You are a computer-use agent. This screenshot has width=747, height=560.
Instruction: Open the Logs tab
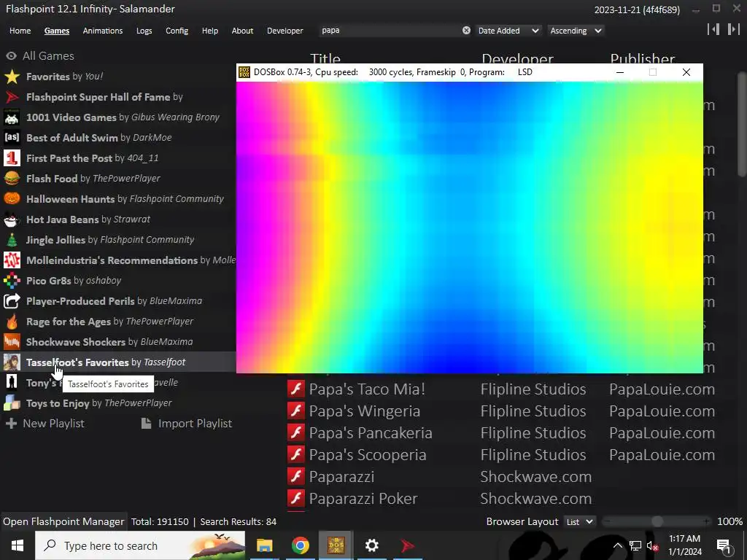(144, 31)
